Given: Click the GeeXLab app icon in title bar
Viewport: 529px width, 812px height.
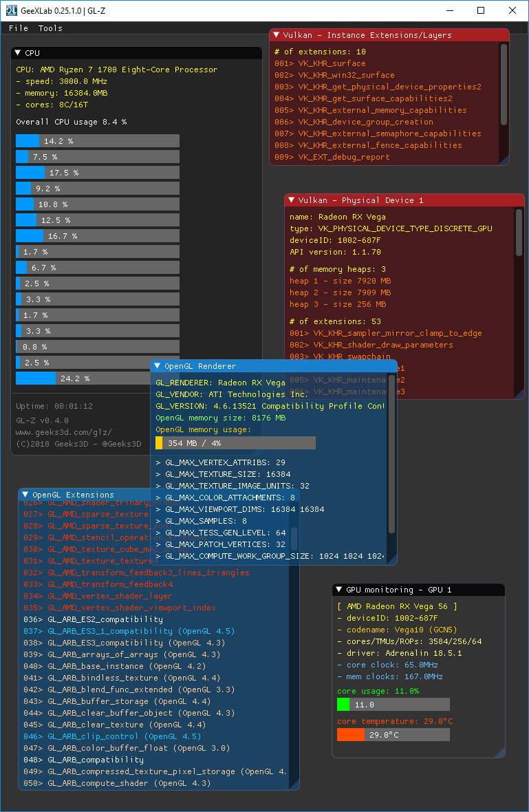Looking at the screenshot, I should coord(11,10).
